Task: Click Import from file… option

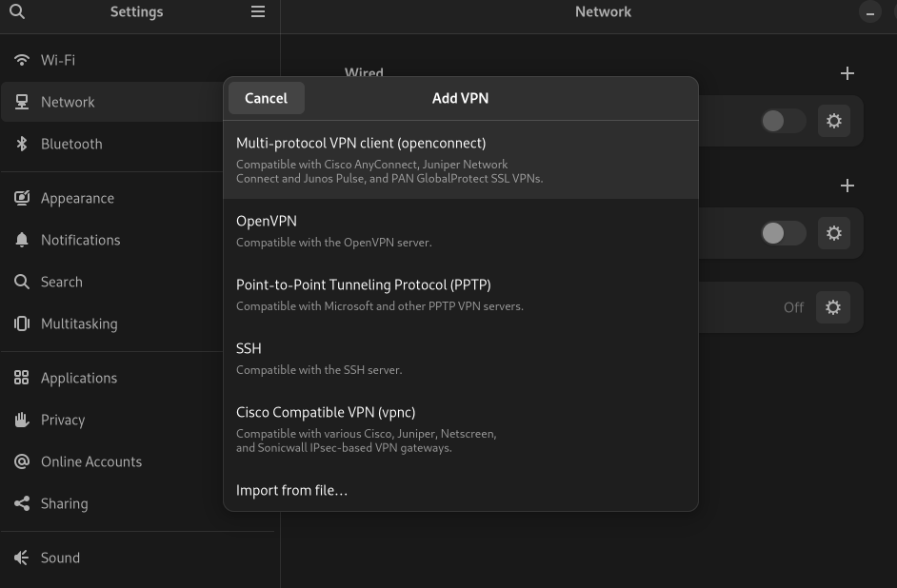Action: click(x=291, y=490)
